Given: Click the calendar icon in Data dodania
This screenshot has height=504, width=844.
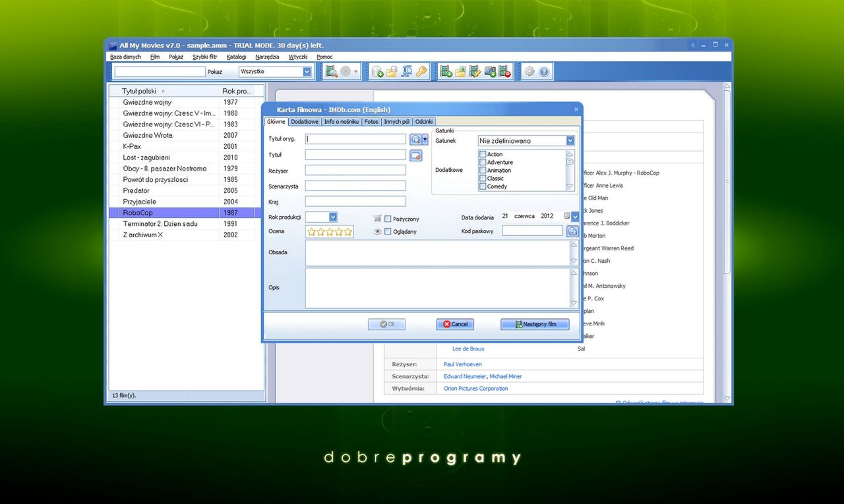Looking at the screenshot, I should click(x=567, y=216).
